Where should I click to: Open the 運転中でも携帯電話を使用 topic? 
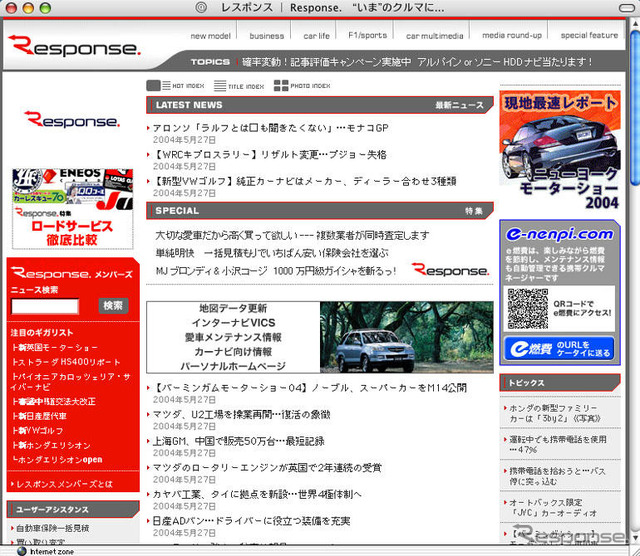tap(558, 445)
